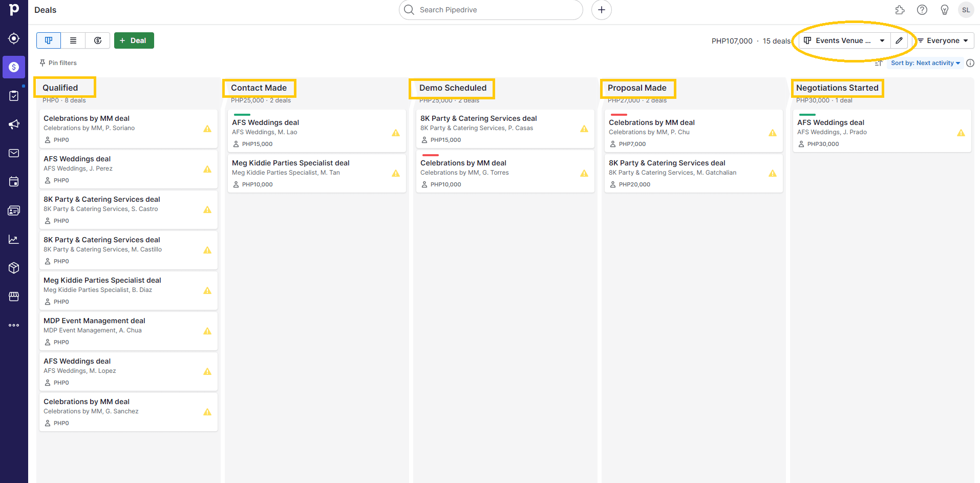Open AFS Weddings deal, J. Prado
The height and width of the screenshot is (483, 980).
pos(882,131)
